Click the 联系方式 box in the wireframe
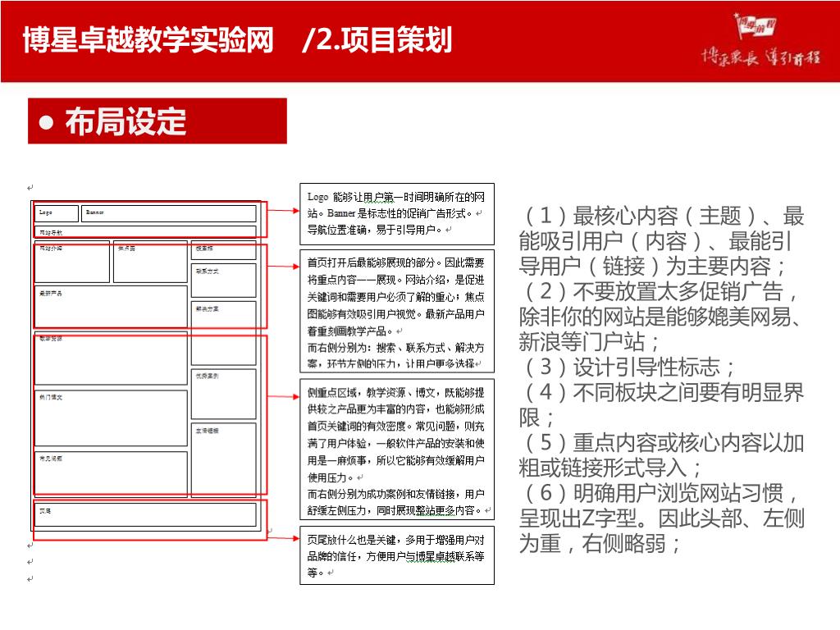This screenshot has height=630, width=840. pos(223,281)
